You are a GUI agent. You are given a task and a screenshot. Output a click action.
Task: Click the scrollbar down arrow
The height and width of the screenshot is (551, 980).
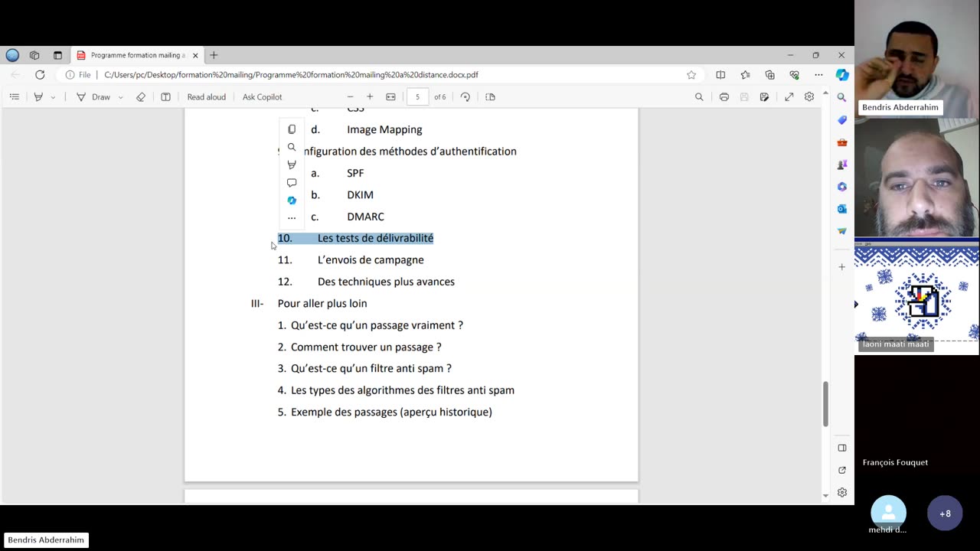[825, 496]
